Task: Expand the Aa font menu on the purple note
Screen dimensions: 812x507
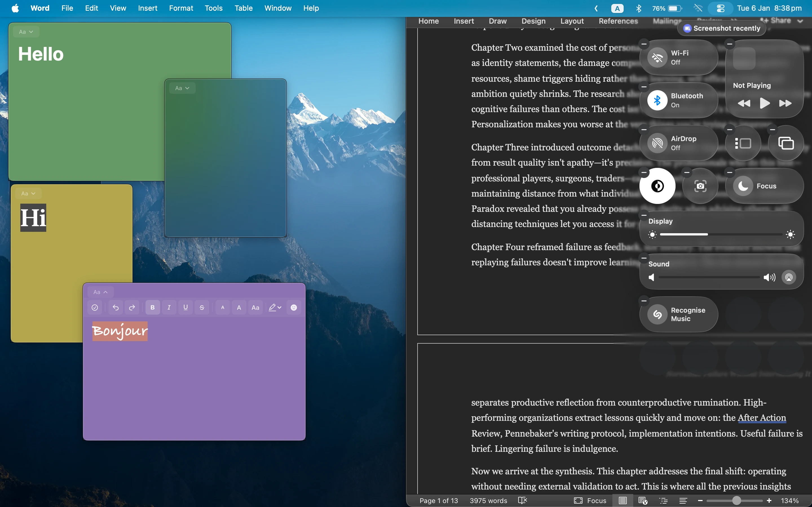Action: click(x=100, y=292)
